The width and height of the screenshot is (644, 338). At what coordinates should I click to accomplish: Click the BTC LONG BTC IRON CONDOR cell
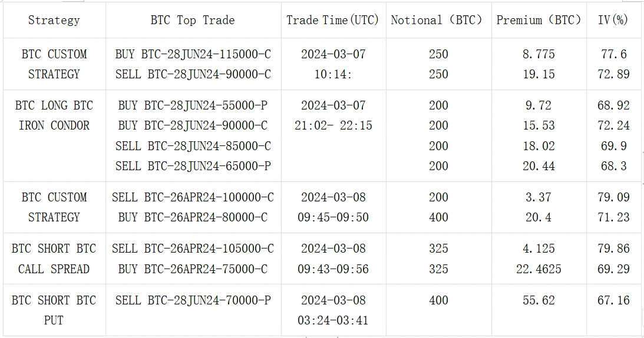[x=54, y=115]
